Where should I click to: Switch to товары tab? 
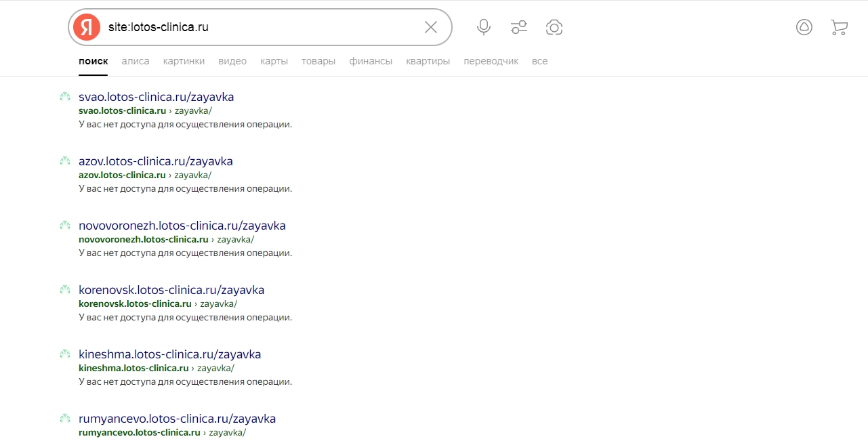click(318, 61)
